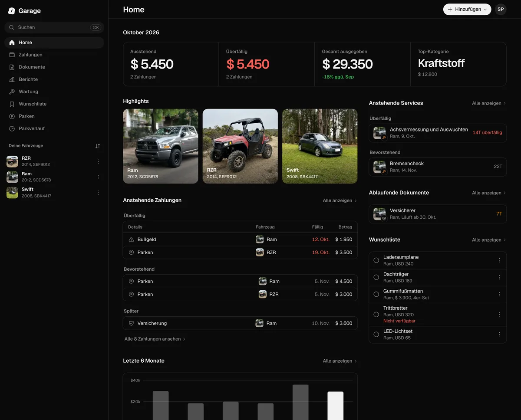Open Wartung in the sidebar
Viewport: 521px width, 420px height.
(x=54, y=92)
